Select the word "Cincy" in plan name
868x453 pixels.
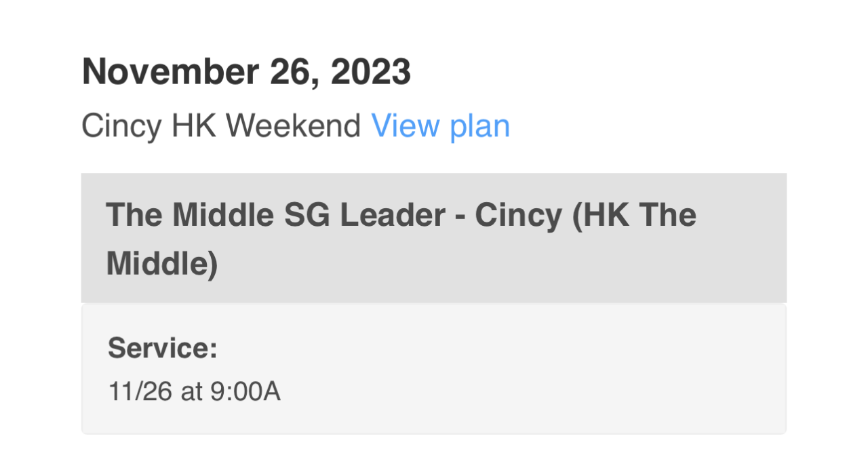pyautogui.click(x=121, y=126)
